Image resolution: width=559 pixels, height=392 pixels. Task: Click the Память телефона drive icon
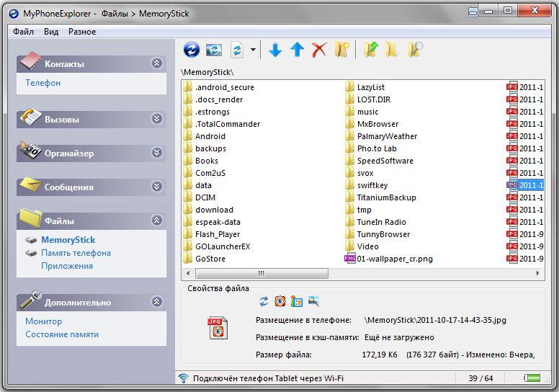pos(32,253)
